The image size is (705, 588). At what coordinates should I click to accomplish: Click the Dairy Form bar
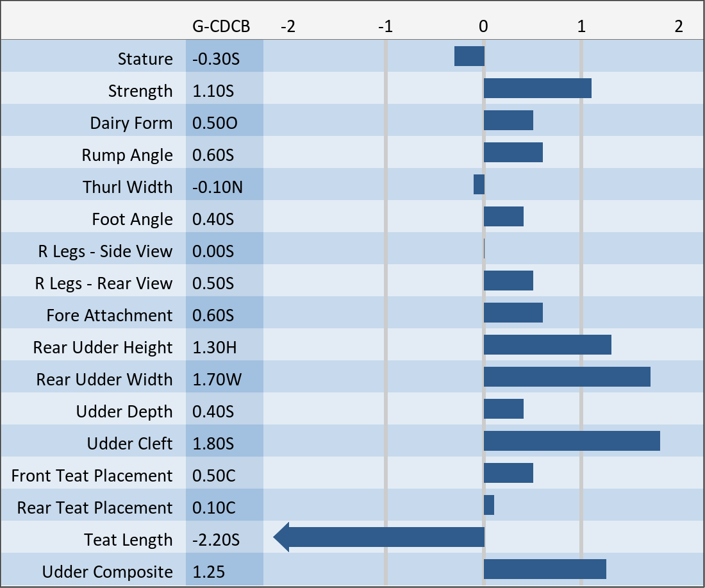[508, 121]
